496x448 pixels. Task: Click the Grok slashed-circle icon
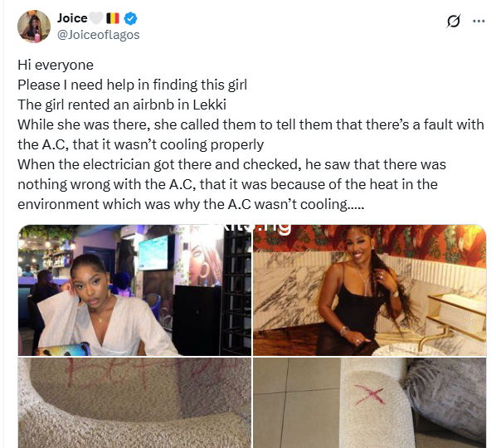click(x=454, y=22)
